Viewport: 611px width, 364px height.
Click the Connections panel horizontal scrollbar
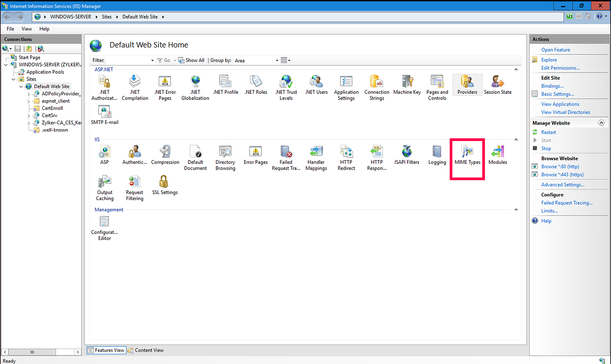coord(32,352)
